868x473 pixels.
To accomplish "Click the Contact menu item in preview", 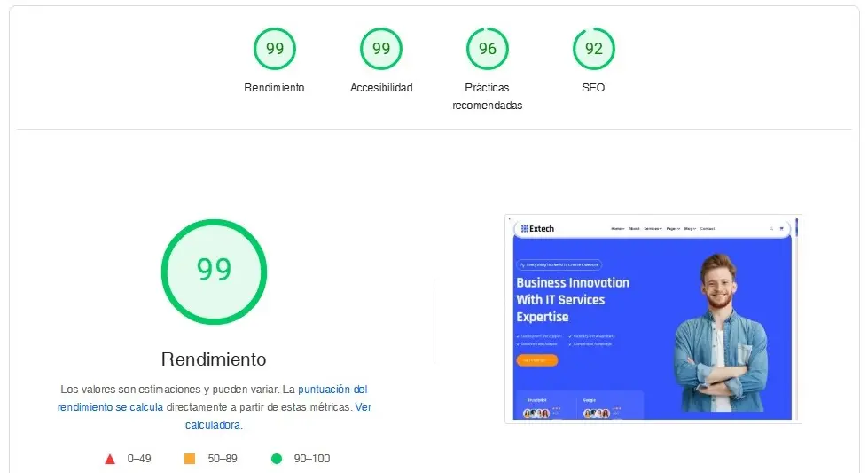I will point(708,229).
